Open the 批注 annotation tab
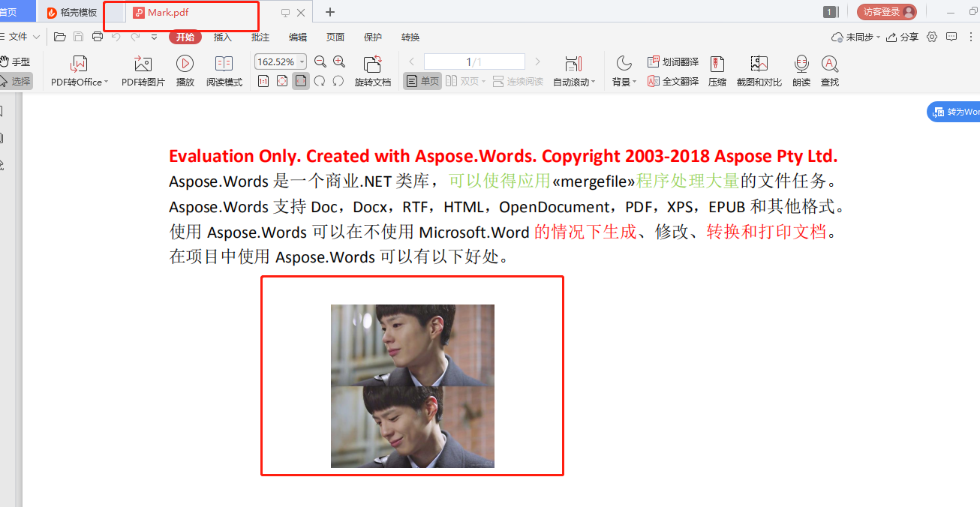This screenshot has height=507, width=980. click(260, 36)
